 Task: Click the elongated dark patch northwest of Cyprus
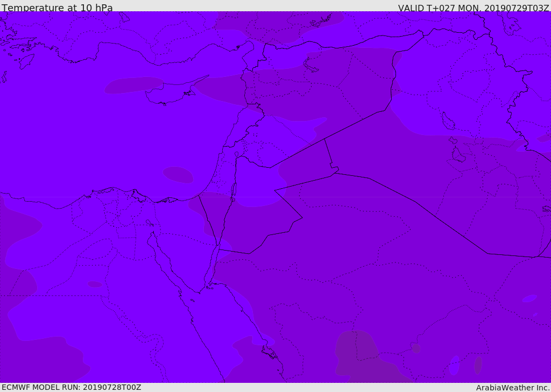click(x=133, y=85)
